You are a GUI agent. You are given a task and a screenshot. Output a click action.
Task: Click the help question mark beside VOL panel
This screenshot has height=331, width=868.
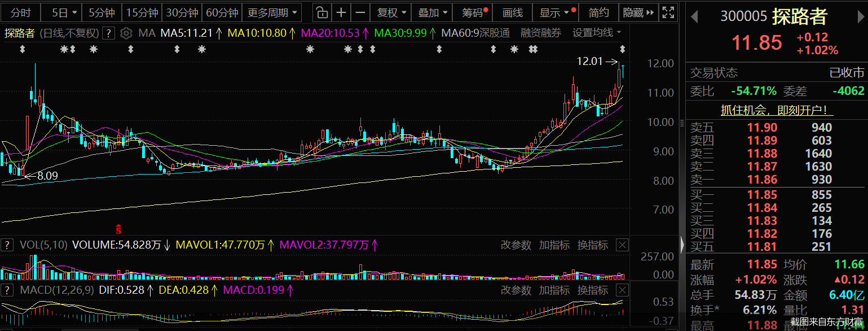[7, 245]
